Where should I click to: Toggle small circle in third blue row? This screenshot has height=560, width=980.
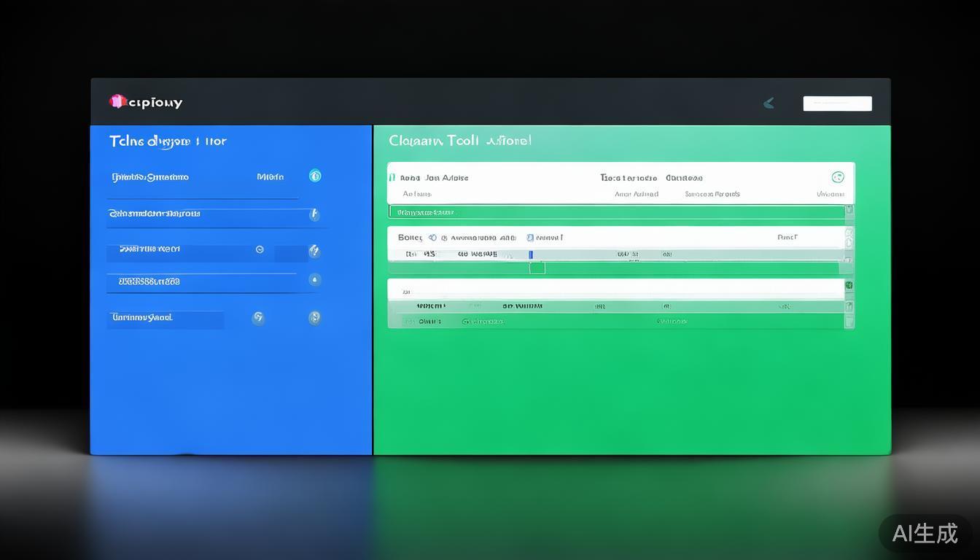(260, 249)
